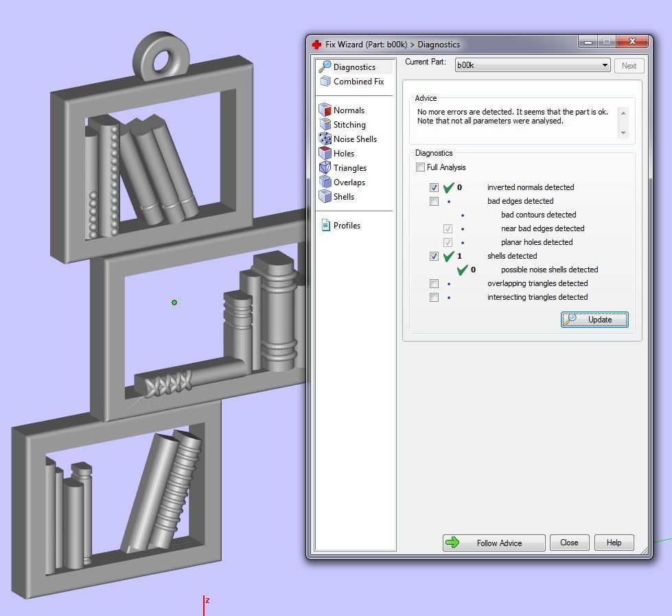Image resolution: width=672 pixels, height=616 pixels.
Task: Switch to Combined Fix page
Action: pos(359,82)
